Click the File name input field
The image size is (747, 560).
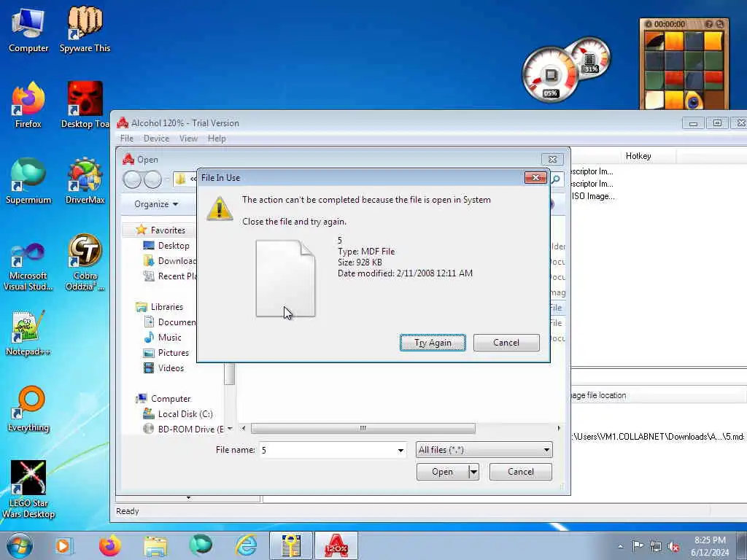click(x=328, y=450)
